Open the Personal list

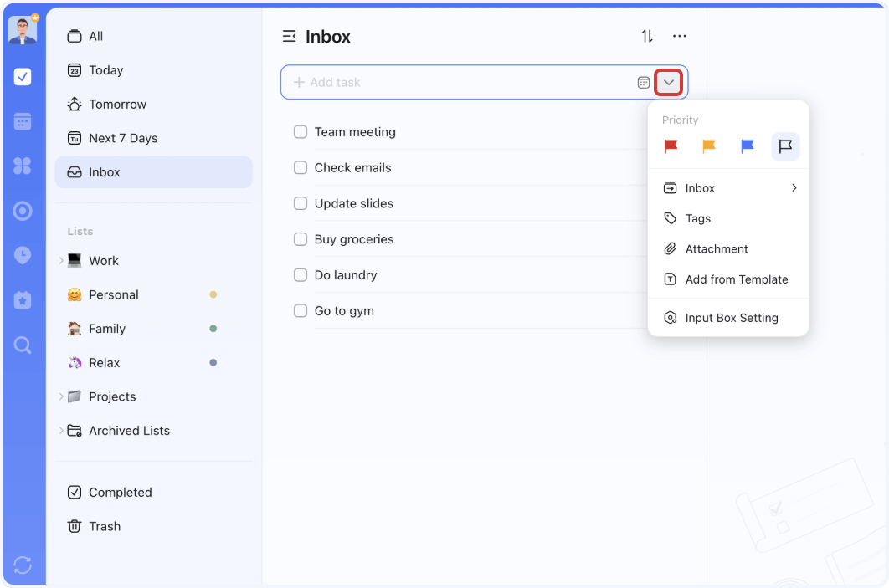pos(154,294)
